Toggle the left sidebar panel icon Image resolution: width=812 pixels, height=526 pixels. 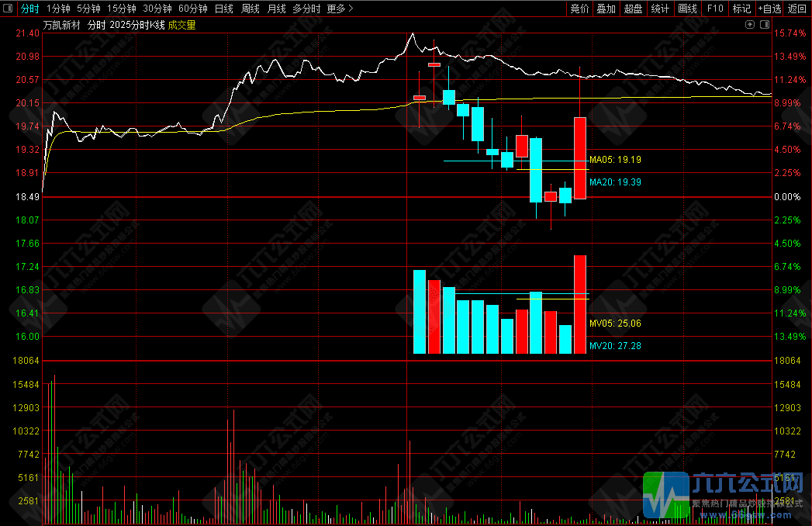point(8,9)
